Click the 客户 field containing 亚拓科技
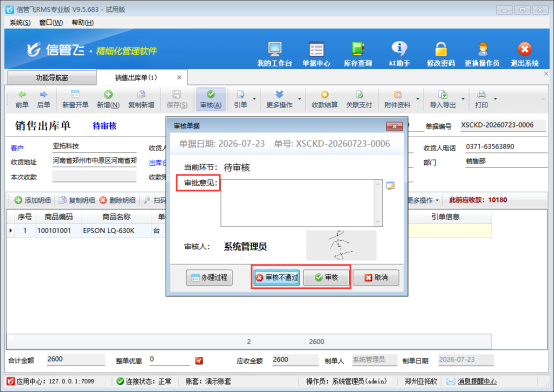This screenshot has height=392, width=554. [94, 146]
